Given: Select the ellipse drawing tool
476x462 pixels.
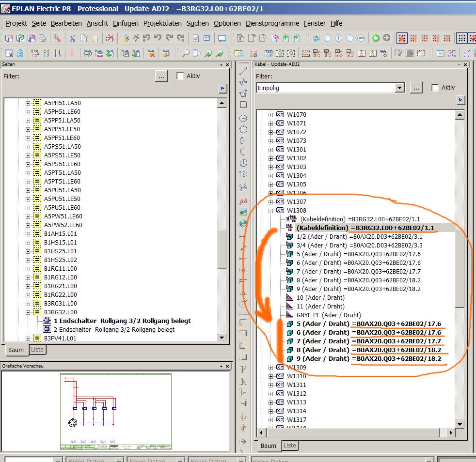Looking at the screenshot, I should pos(243,174).
